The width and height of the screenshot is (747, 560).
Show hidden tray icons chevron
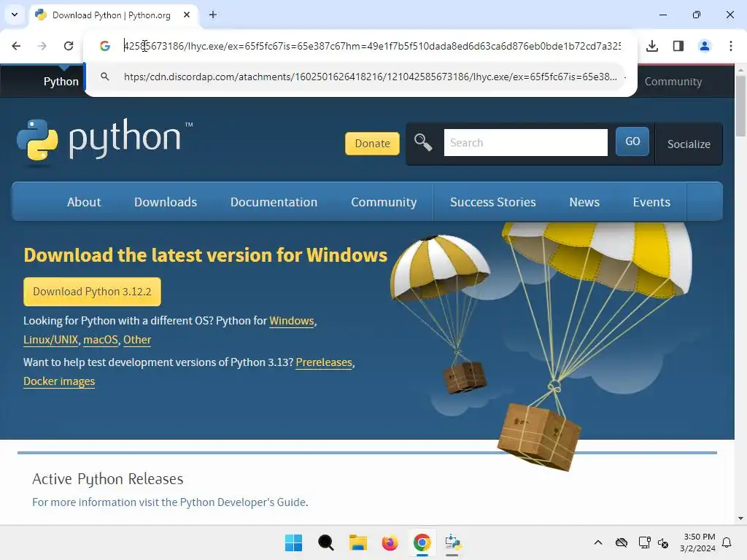598,542
